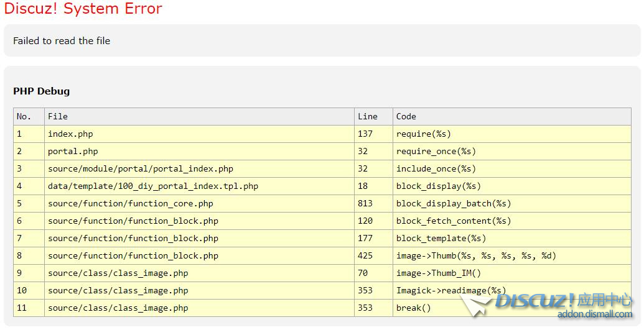Select the index.php file entry

tap(70, 134)
